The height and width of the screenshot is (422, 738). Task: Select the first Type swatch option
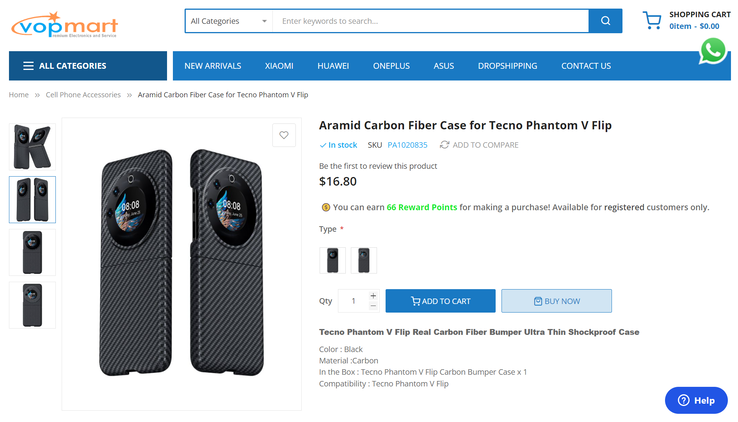pyautogui.click(x=332, y=260)
